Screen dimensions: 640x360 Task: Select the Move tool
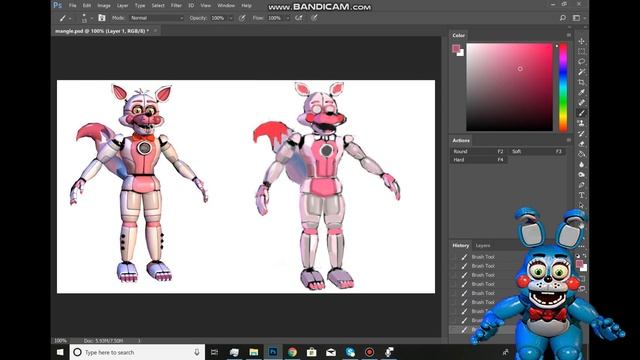[x=581, y=41]
